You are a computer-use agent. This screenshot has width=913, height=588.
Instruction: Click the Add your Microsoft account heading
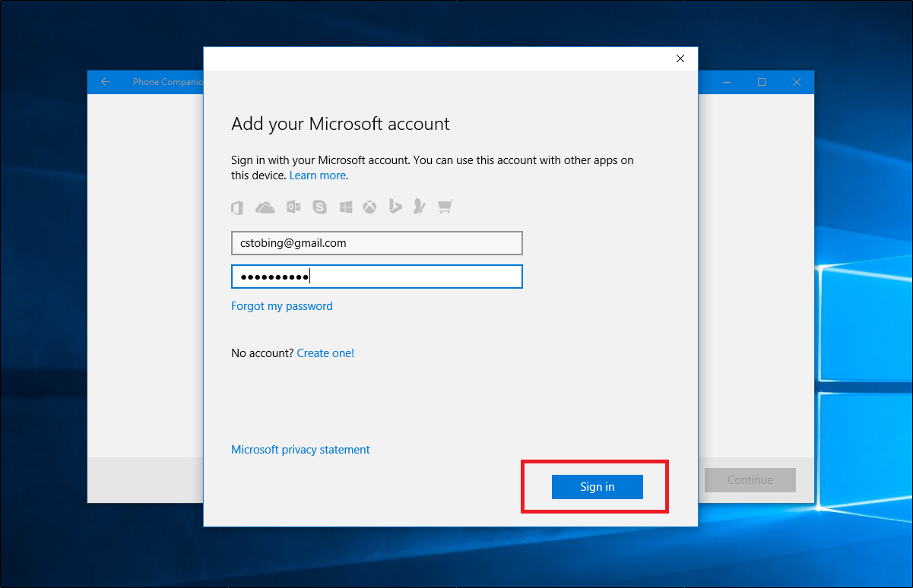[x=341, y=124]
